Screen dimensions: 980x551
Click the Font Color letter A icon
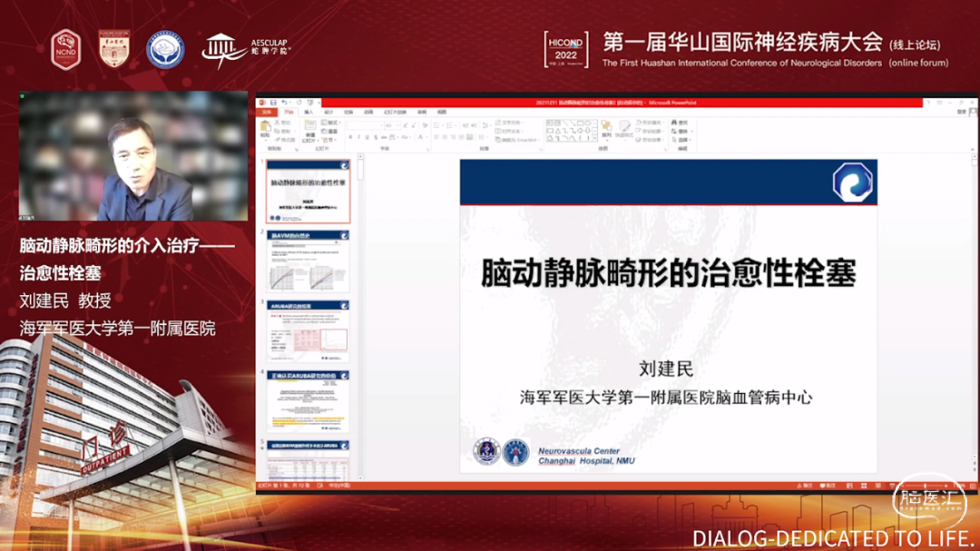[421, 137]
